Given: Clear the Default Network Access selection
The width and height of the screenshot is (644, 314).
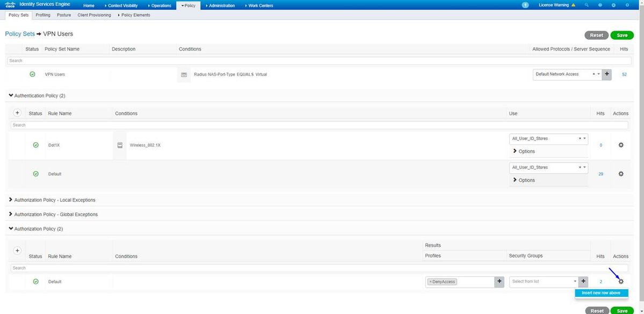Looking at the screenshot, I should tap(594, 74).
